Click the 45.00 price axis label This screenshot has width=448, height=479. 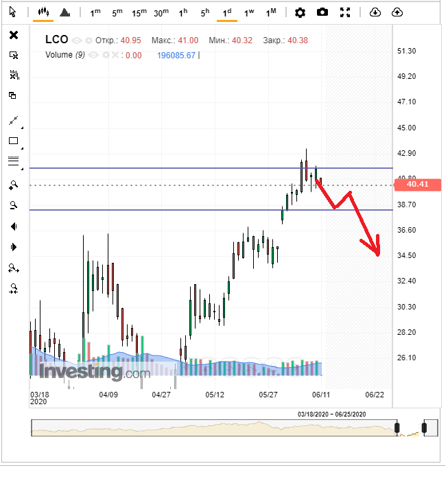406,128
